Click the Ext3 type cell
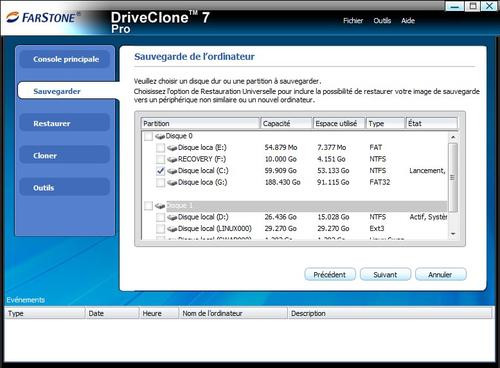 377,229
